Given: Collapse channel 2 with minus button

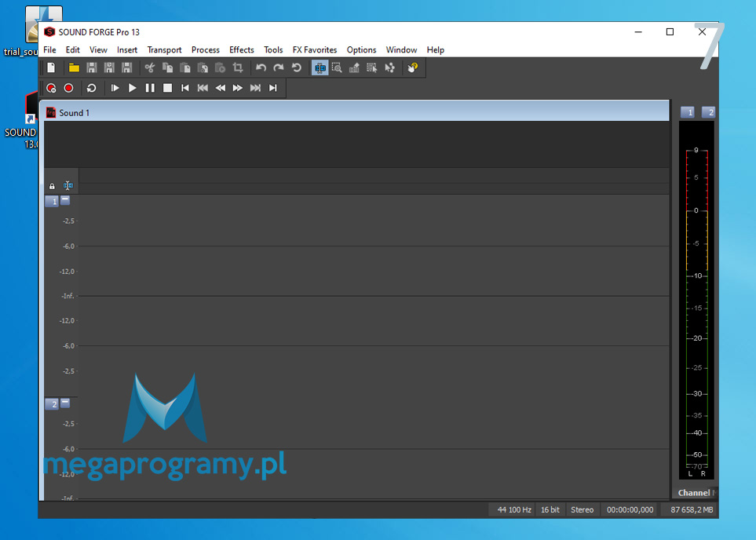Looking at the screenshot, I should click(65, 403).
